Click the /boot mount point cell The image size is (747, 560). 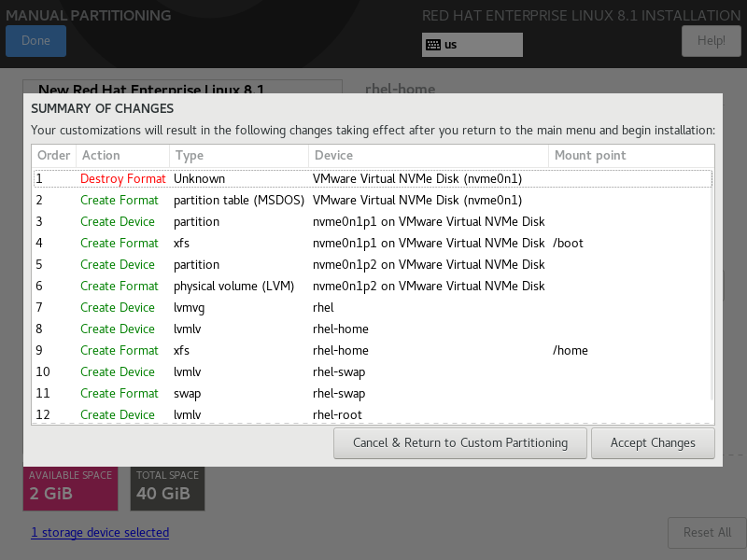[x=568, y=243]
